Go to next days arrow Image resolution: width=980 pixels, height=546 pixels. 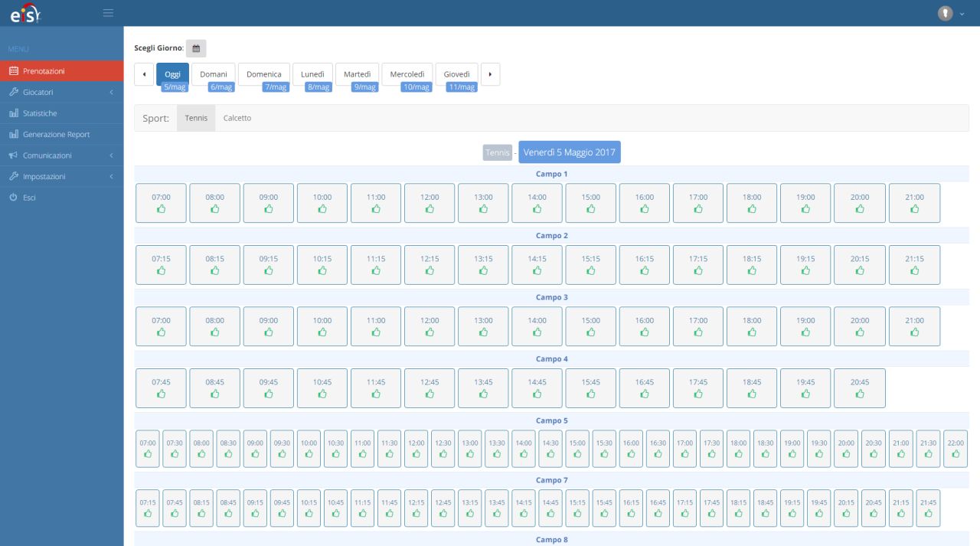pyautogui.click(x=490, y=74)
